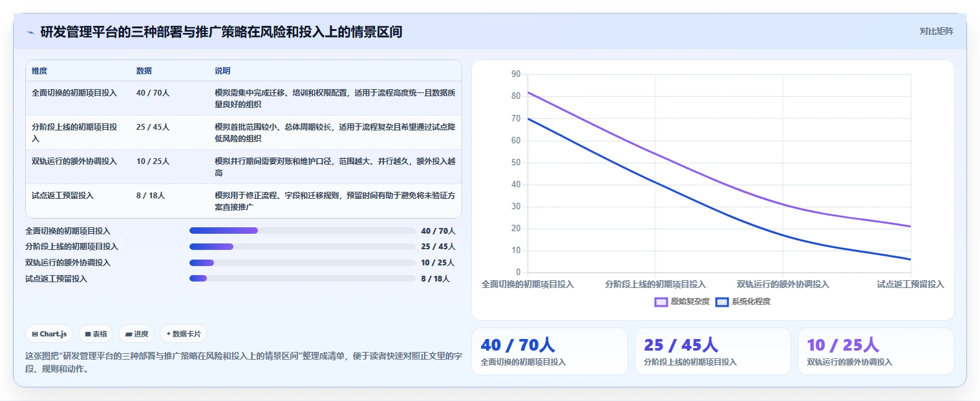The height and width of the screenshot is (401, 980).
Task: Click the 8 / 18人 table value
Action: click(151, 196)
